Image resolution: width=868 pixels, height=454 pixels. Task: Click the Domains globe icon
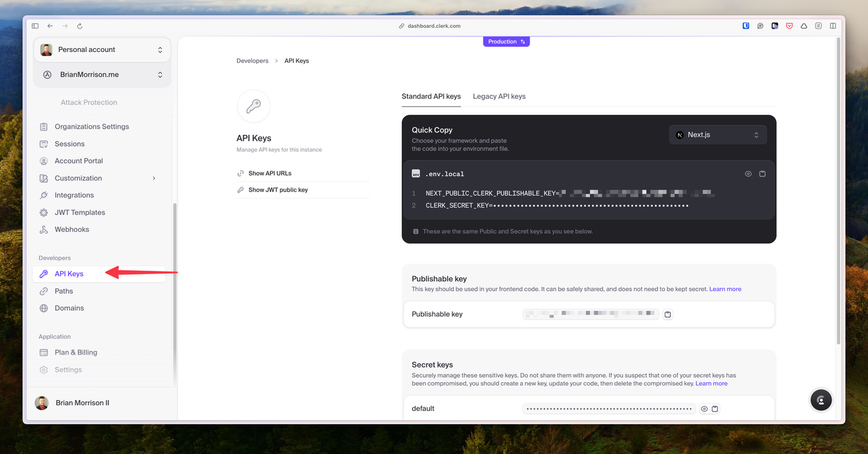point(44,308)
